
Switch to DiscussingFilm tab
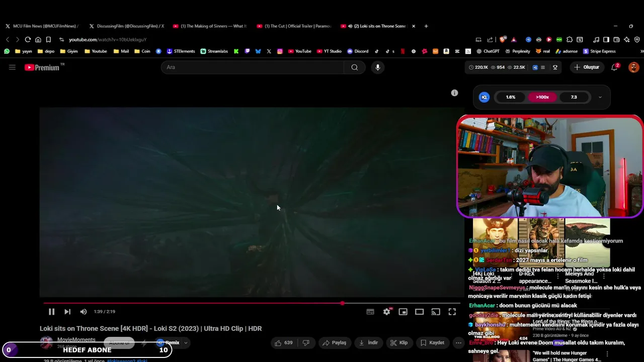[126, 26]
